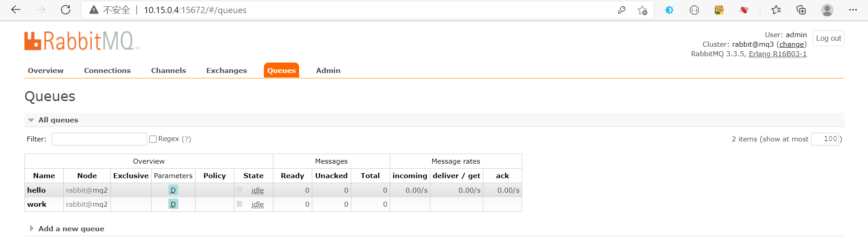
Task: Enable the Regex filter checkbox
Action: [153, 139]
